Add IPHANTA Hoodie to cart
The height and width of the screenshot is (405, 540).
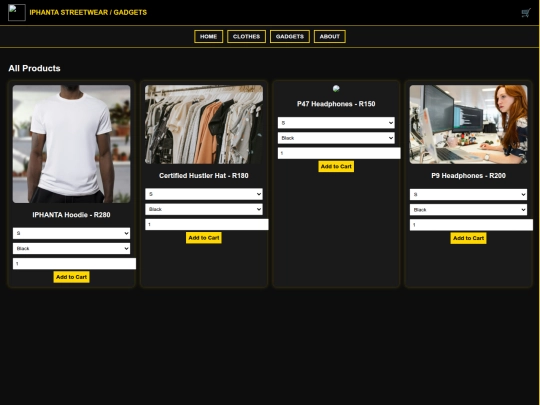[71, 277]
